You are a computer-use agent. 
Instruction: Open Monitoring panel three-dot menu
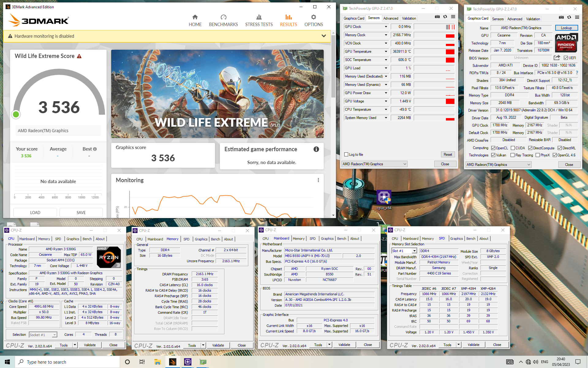click(318, 180)
